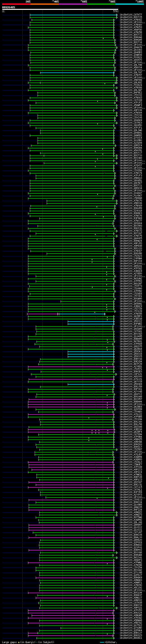Click label UniRef100_Q6ZBE6
The height and width of the screenshot is (644, 146).
coord(131,407)
